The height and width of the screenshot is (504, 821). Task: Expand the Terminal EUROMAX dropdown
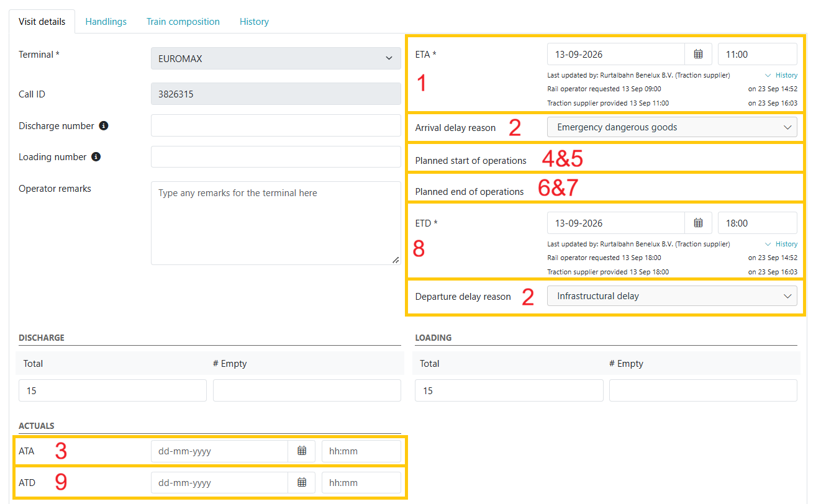tap(276, 58)
